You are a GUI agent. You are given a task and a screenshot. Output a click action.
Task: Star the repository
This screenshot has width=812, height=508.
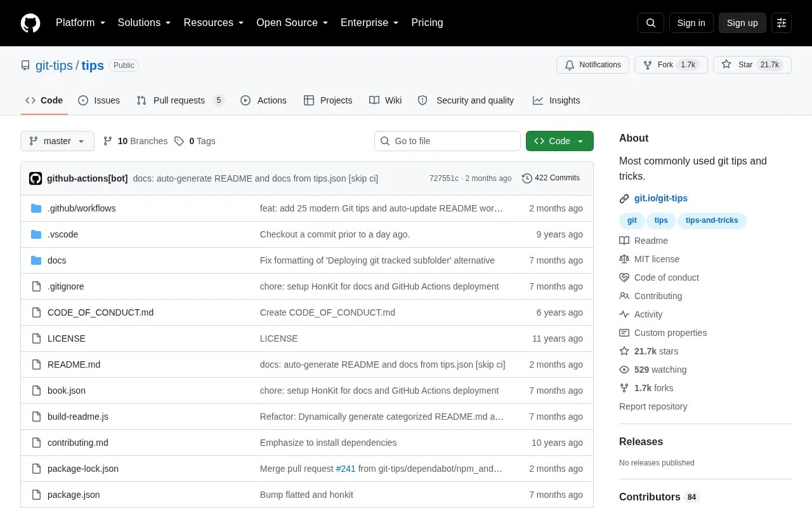pyautogui.click(x=752, y=65)
